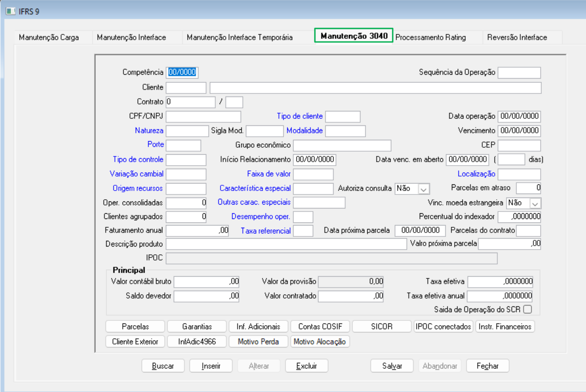Click the Sequência da Operação field
586x392 pixels.
point(519,73)
